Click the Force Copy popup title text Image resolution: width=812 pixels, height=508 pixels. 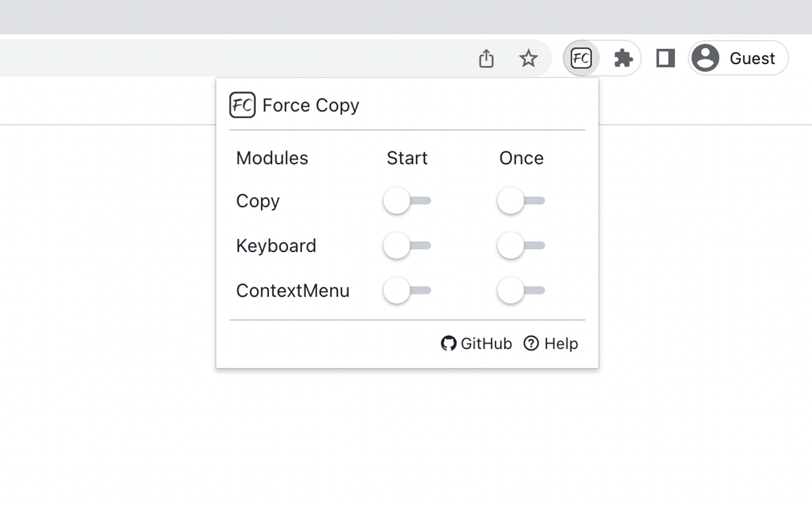click(311, 105)
